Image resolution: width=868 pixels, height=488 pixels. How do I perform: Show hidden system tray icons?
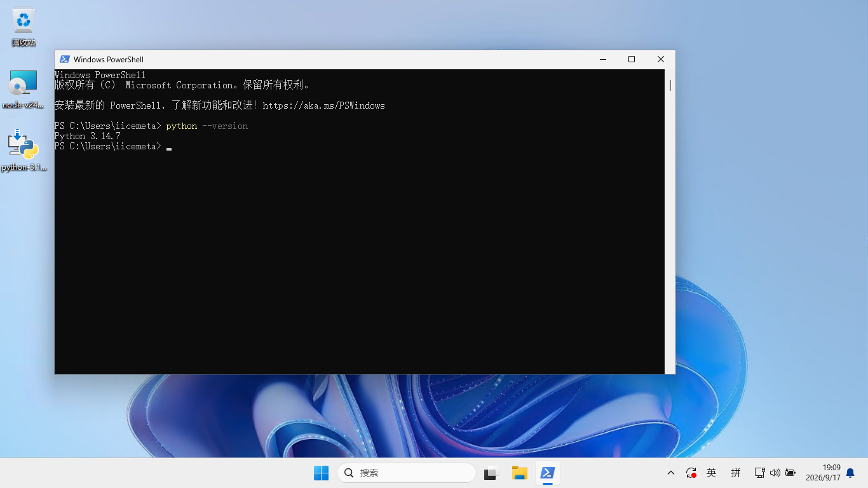tap(670, 473)
